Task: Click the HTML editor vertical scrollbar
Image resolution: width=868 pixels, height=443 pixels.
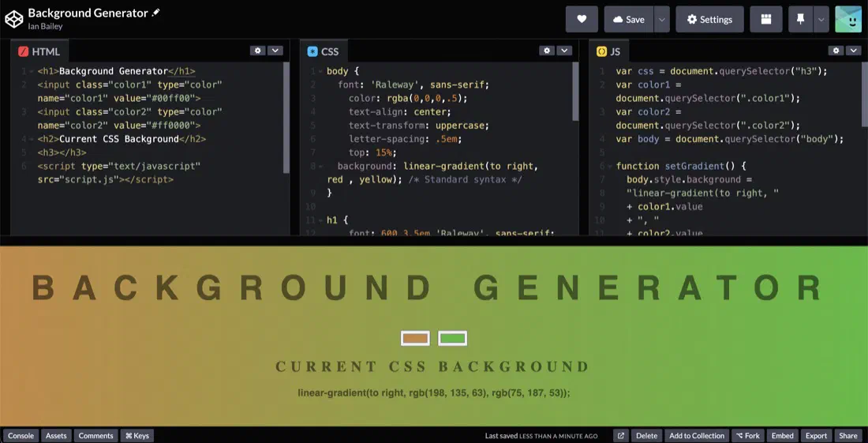Action: [286, 118]
